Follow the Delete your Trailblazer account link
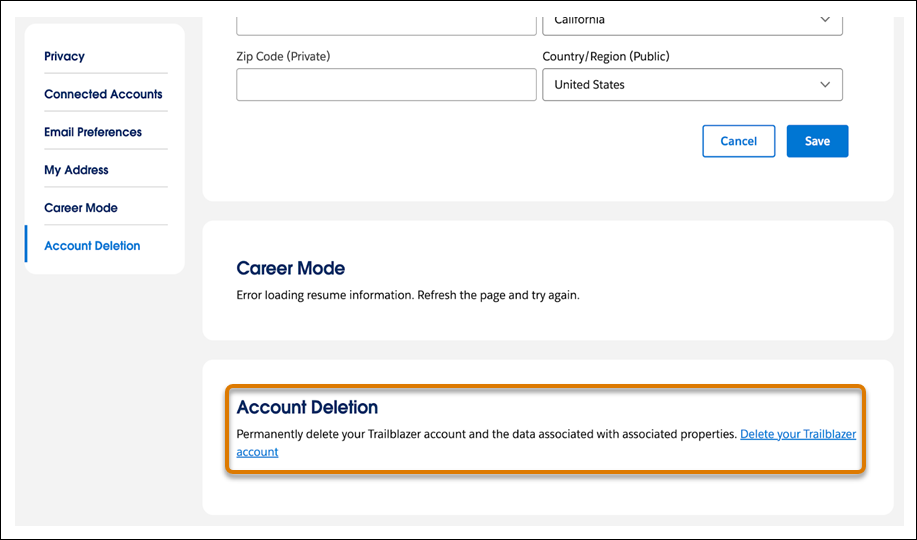 [798, 434]
